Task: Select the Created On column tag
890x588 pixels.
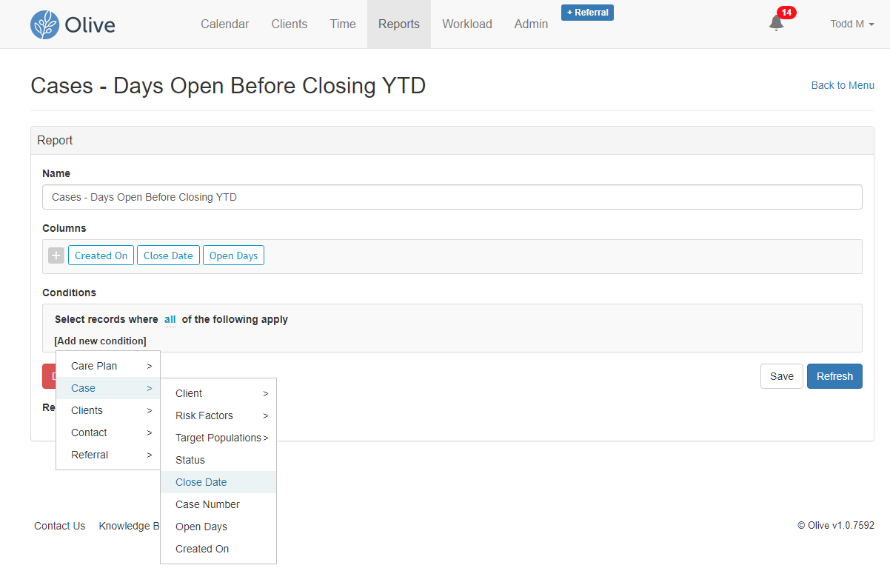Action: pos(101,255)
